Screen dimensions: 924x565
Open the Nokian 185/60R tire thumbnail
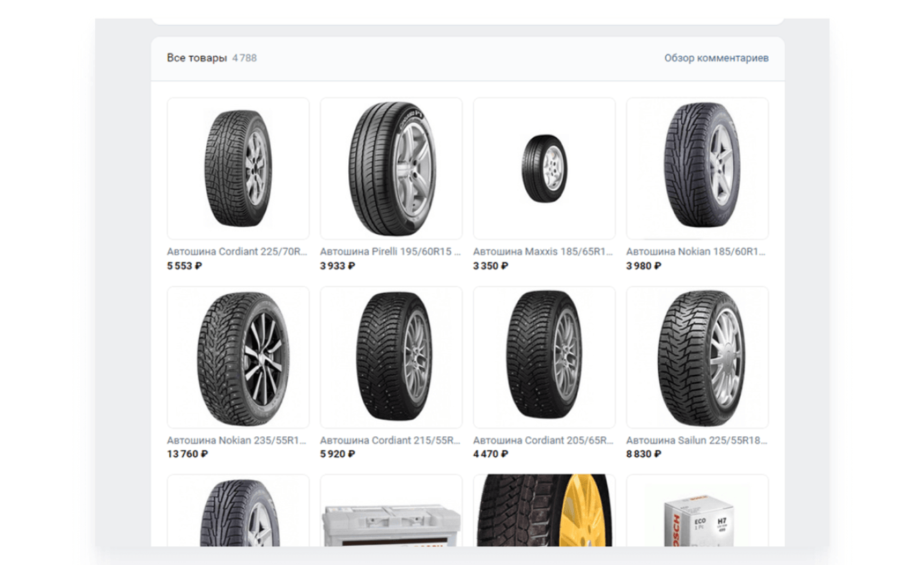(x=697, y=168)
